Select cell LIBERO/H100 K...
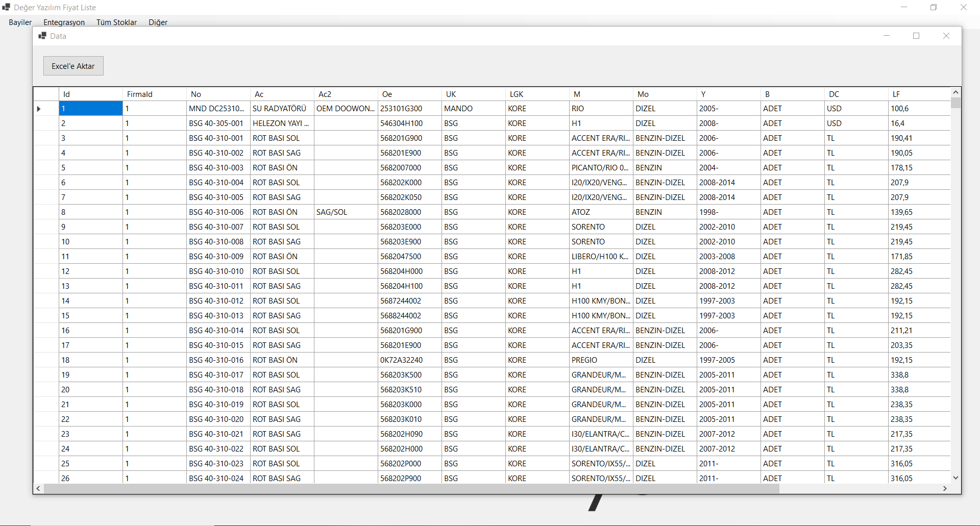Viewport: 980px width, 526px height. point(601,256)
